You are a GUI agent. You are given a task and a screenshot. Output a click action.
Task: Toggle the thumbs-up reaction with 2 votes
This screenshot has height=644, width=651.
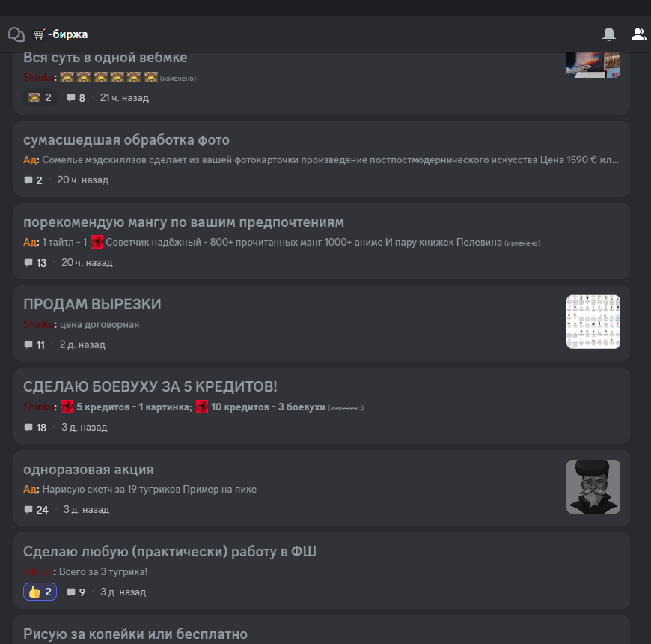pyautogui.click(x=40, y=592)
